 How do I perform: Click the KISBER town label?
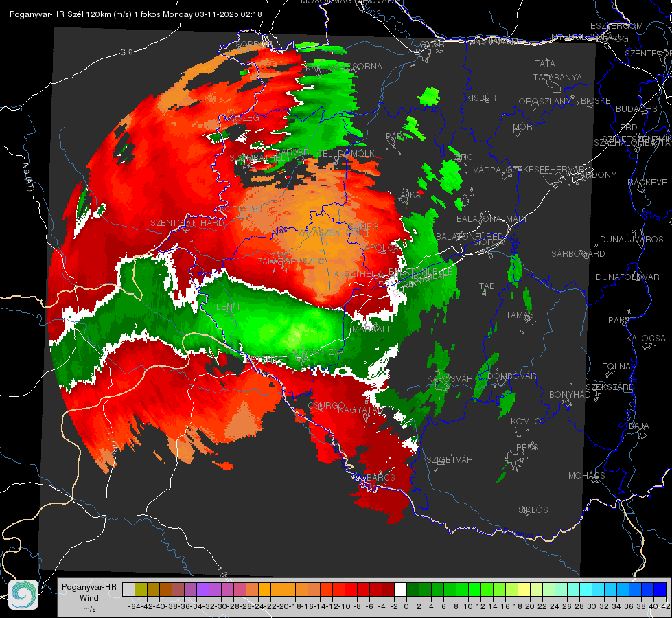click(x=481, y=98)
